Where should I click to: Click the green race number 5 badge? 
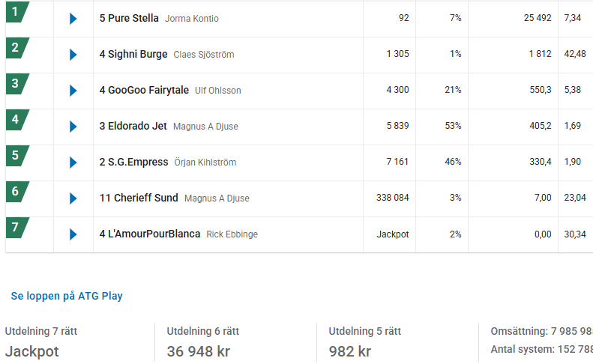[x=17, y=155]
